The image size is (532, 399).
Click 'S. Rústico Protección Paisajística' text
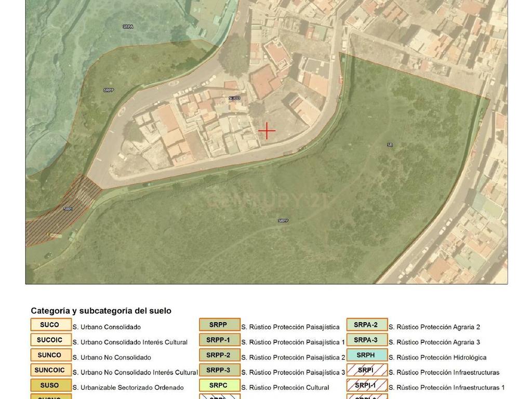coord(290,327)
